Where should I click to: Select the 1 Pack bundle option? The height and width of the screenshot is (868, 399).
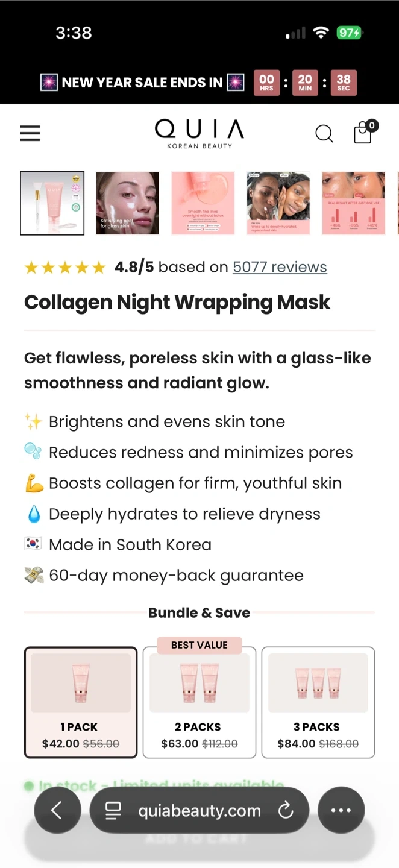81,702
